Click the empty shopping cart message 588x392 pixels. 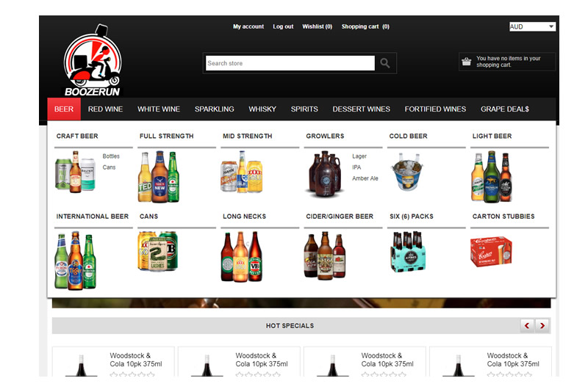point(508,62)
